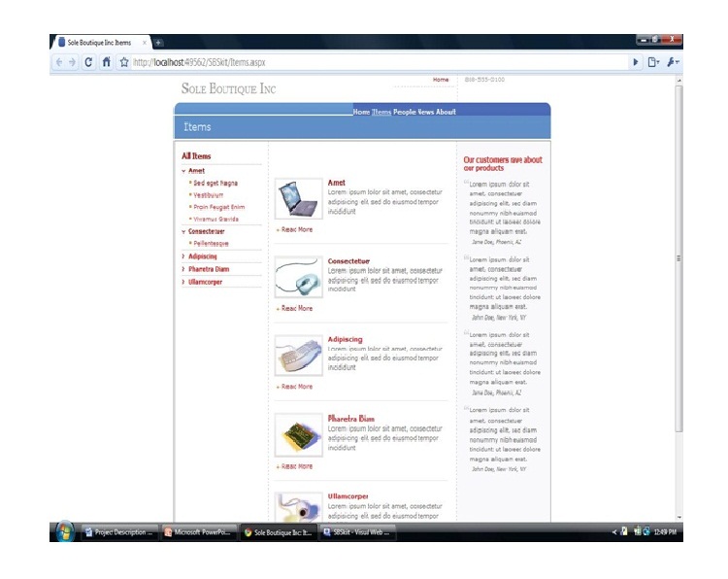Select Sed eget Magna sub-item
The width and height of the screenshot is (728, 579).
point(215,183)
